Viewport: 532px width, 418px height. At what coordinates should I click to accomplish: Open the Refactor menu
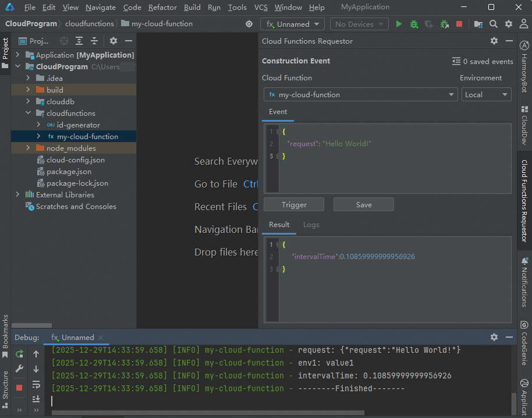coord(162,8)
